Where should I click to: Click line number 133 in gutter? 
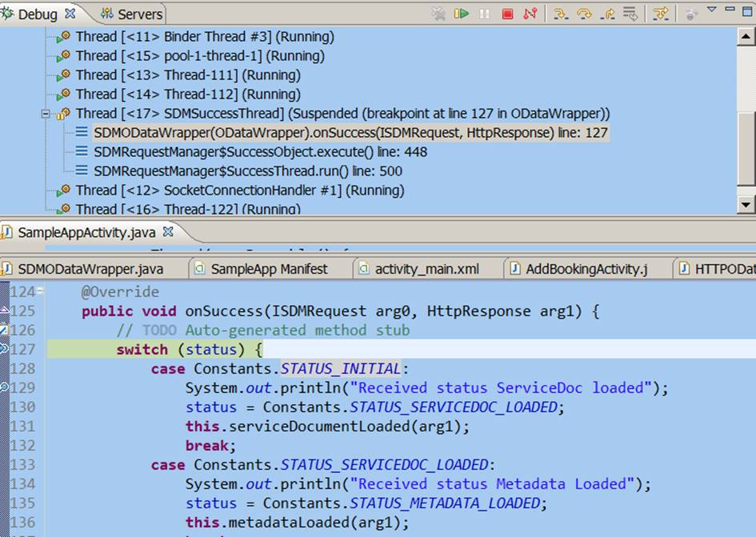pos(22,465)
